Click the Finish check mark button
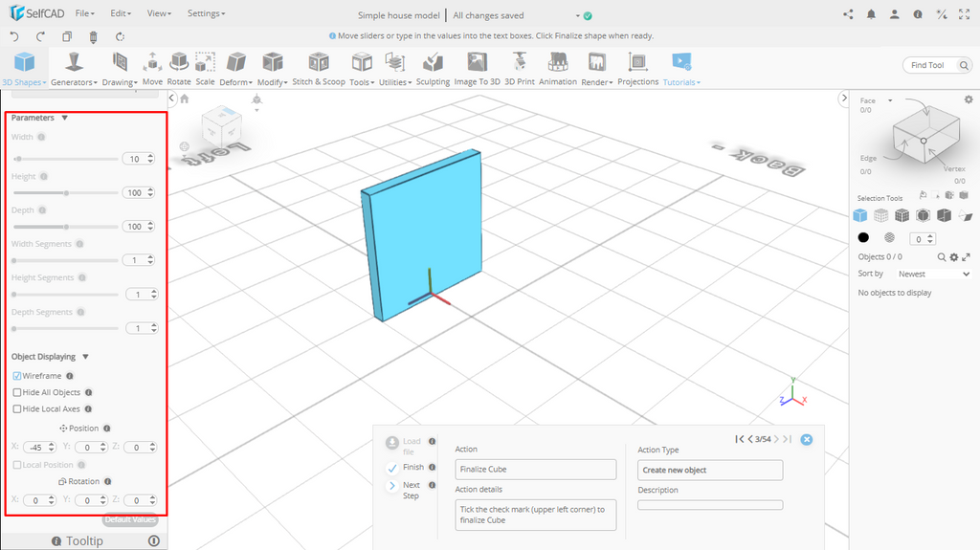The image size is (980, 550). [392, 468]
